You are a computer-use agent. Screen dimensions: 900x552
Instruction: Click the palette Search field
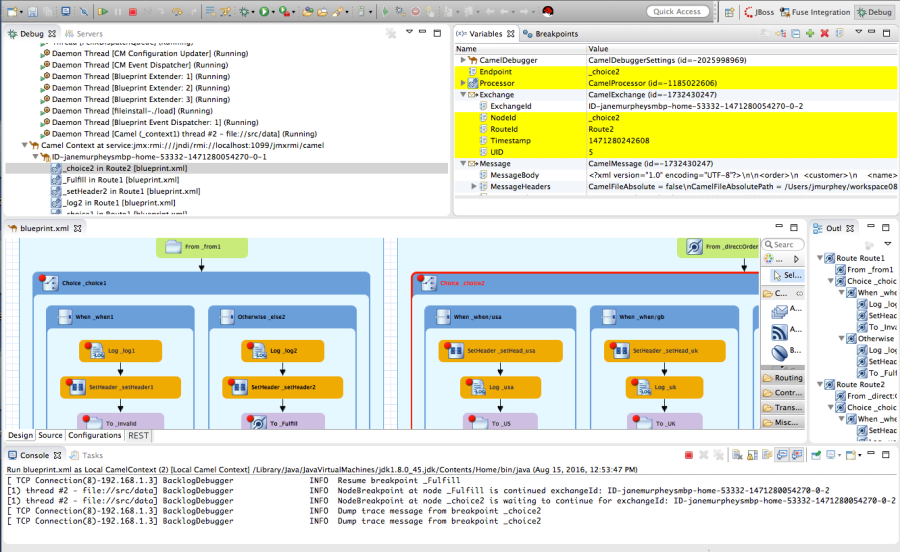[x=783, y=244]
